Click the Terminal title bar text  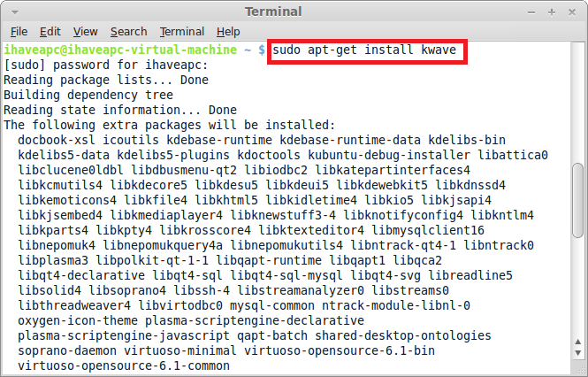(x=273, y=12)
